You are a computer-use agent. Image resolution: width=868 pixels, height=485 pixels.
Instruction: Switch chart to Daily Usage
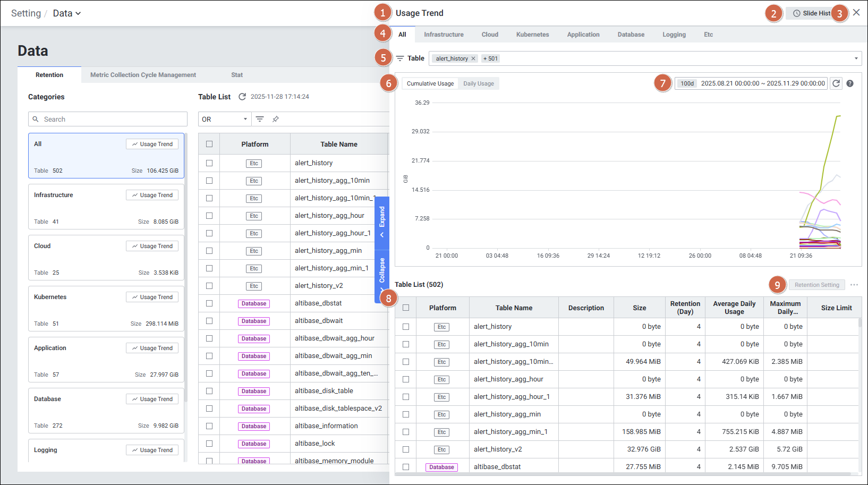click(x=478, y=83)
